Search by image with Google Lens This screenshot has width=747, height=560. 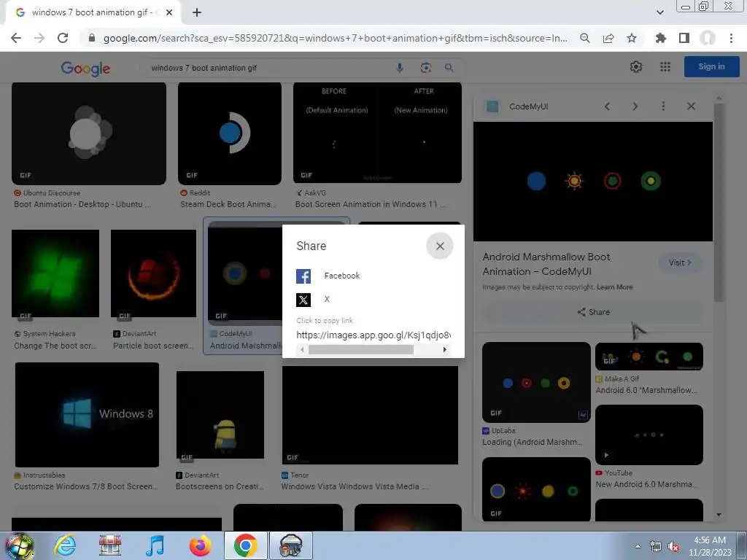[426, 68]
